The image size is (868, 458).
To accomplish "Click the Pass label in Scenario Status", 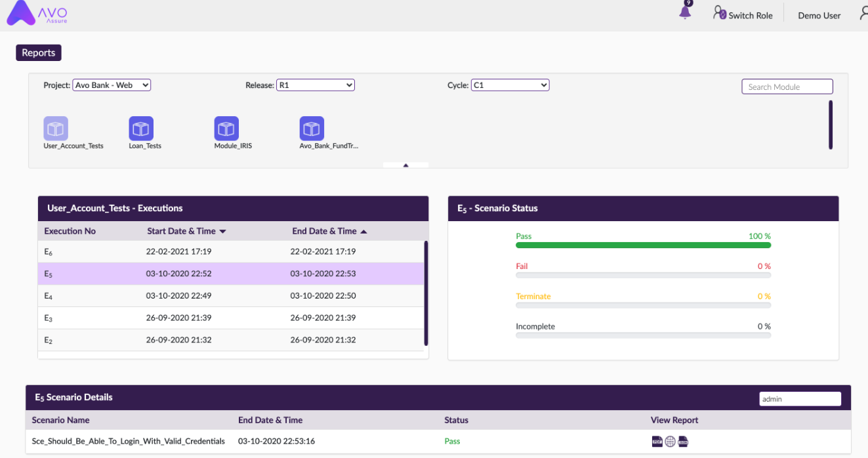I will [x=524, y=236].
